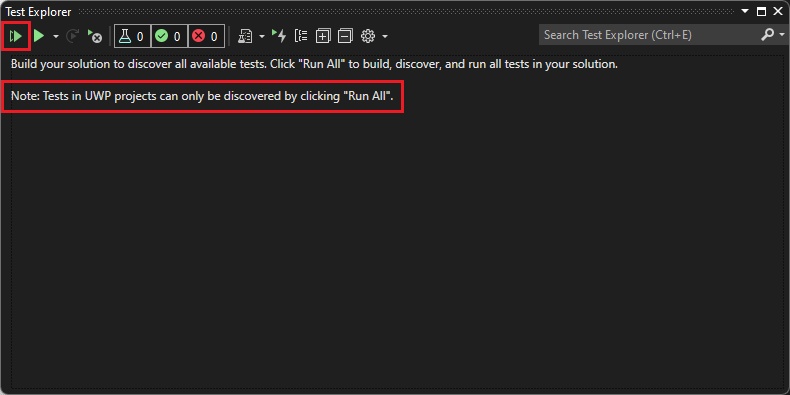Click the Run All Tests icon
Screen dimensions: 790x395
(x=16, y=36)
